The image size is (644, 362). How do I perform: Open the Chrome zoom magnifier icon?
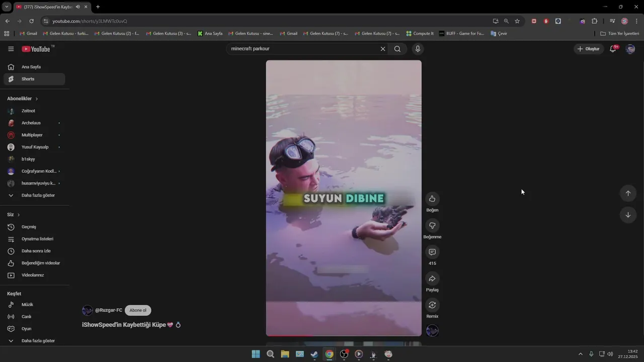click(506, 21)
